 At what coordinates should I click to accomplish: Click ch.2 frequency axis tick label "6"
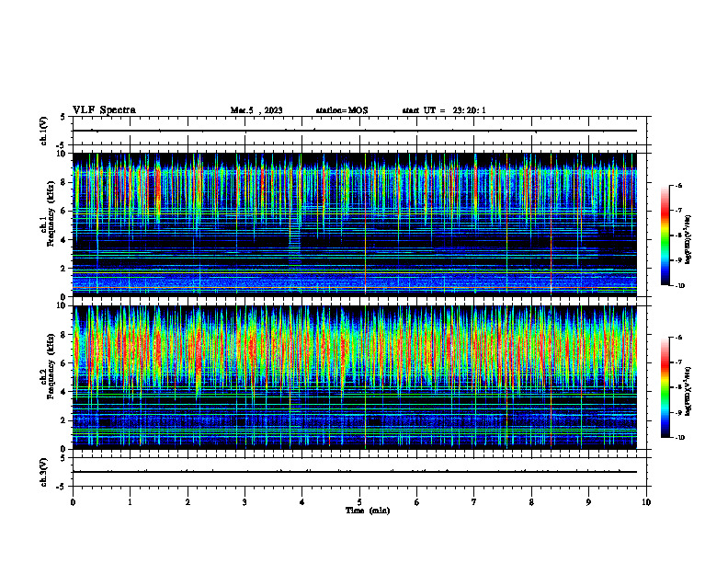click(64, 363)
